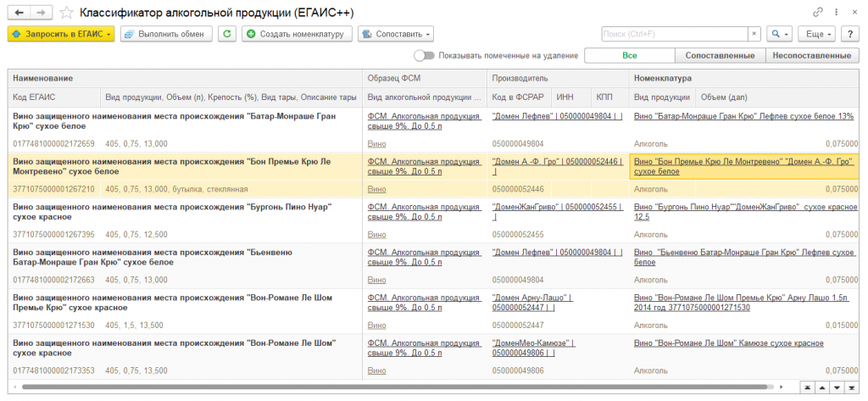868x401 pixels.
Task: Select code cell 0177481000002172659
Action: [53, 143]
